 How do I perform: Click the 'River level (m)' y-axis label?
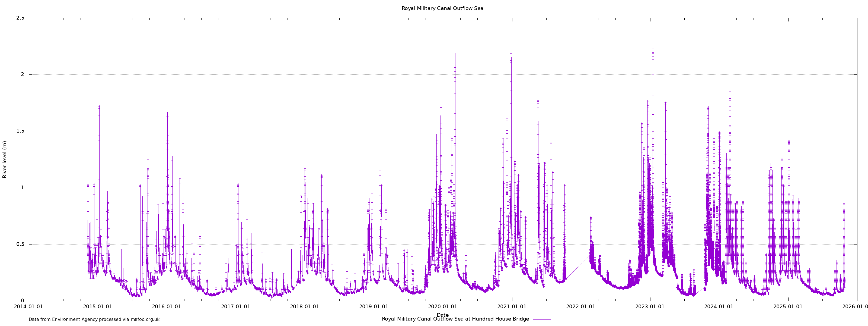click(x=5, y=159)
